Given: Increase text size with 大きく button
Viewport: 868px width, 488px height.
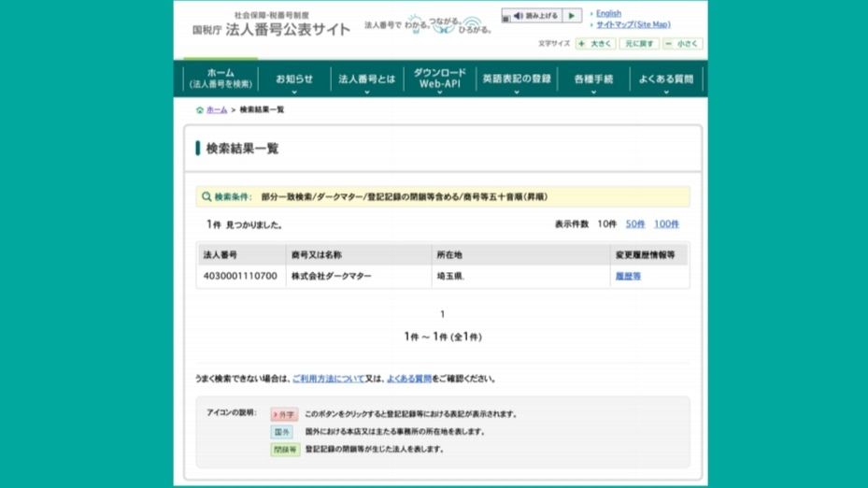Looking at the screenshot, I should pyautogui.click(x=595, y=44).
